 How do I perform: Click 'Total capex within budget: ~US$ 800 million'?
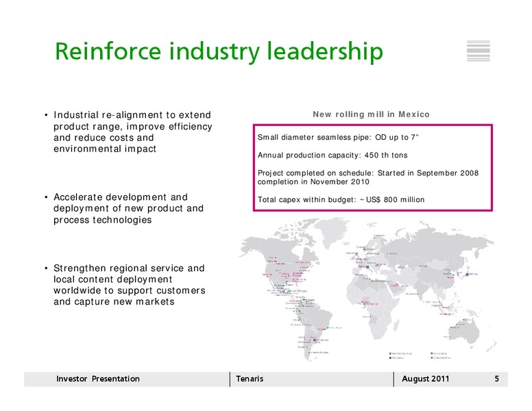pyautogui.click(x=341, y=200)
